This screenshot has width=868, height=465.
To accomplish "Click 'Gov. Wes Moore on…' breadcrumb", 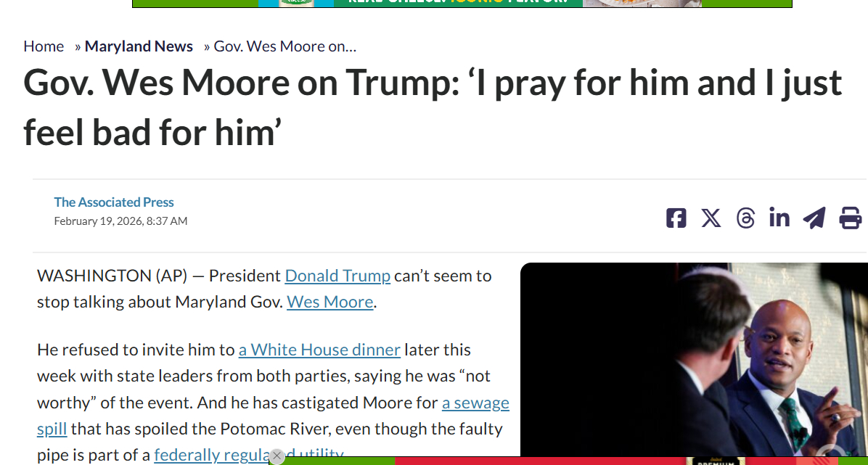I will coord(285,46).
